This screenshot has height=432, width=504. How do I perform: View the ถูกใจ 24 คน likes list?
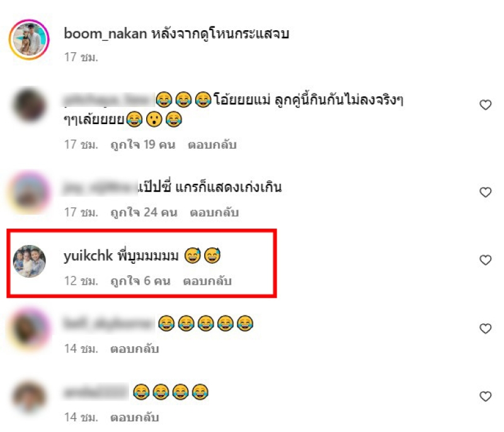pyautogui.click(x=144, y=212)
